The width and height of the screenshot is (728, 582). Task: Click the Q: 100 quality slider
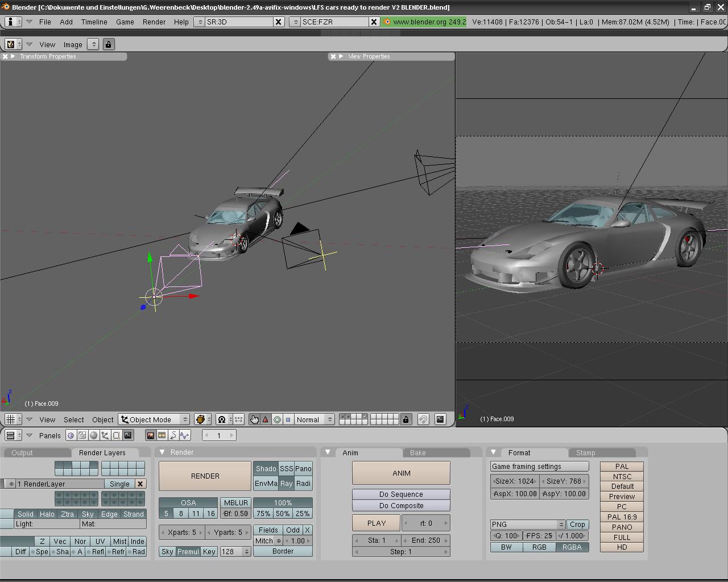coord(505,535)
